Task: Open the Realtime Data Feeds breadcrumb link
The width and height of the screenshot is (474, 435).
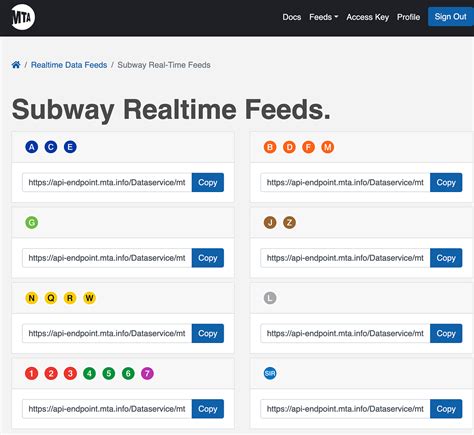Action: [69, 65]
